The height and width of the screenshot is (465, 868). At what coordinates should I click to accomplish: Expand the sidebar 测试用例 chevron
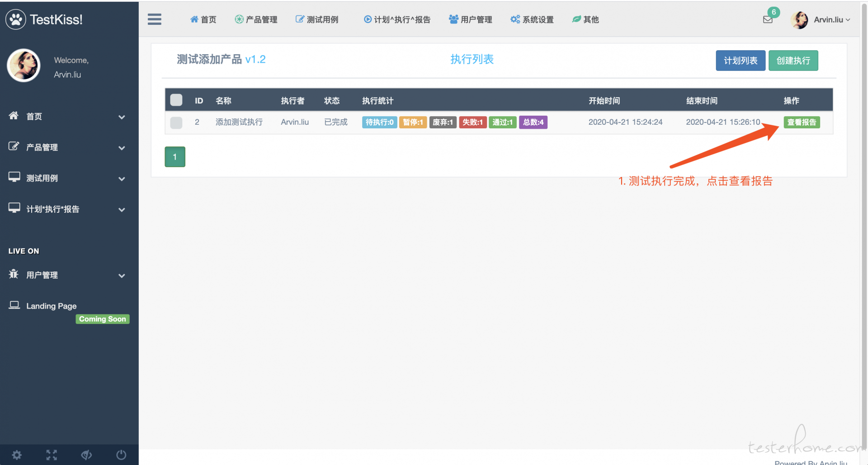click(x=122, y=179)
